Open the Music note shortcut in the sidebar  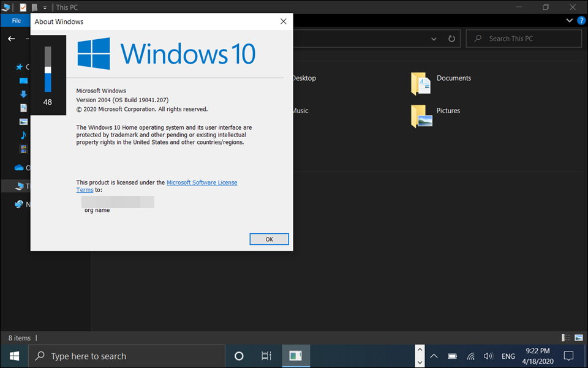pos(23,135)
